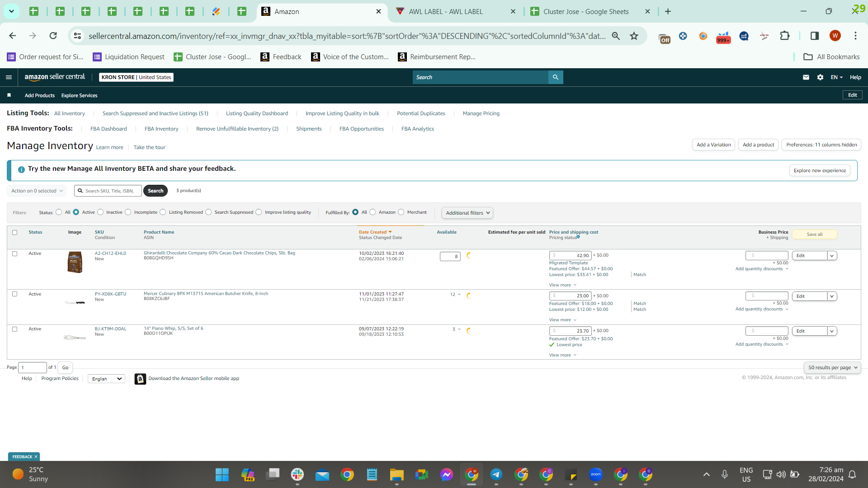
Task: Open Manage Pricing listing tool
Action: (x=481, y=113)
